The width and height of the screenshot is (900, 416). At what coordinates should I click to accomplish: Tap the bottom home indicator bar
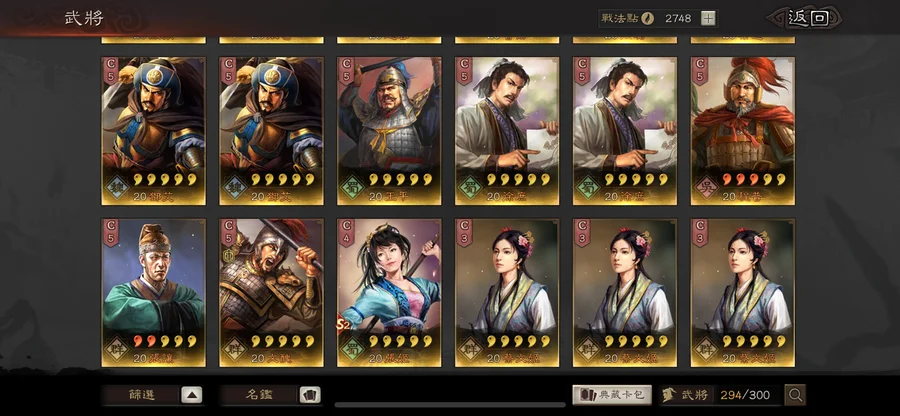[449, 405]
